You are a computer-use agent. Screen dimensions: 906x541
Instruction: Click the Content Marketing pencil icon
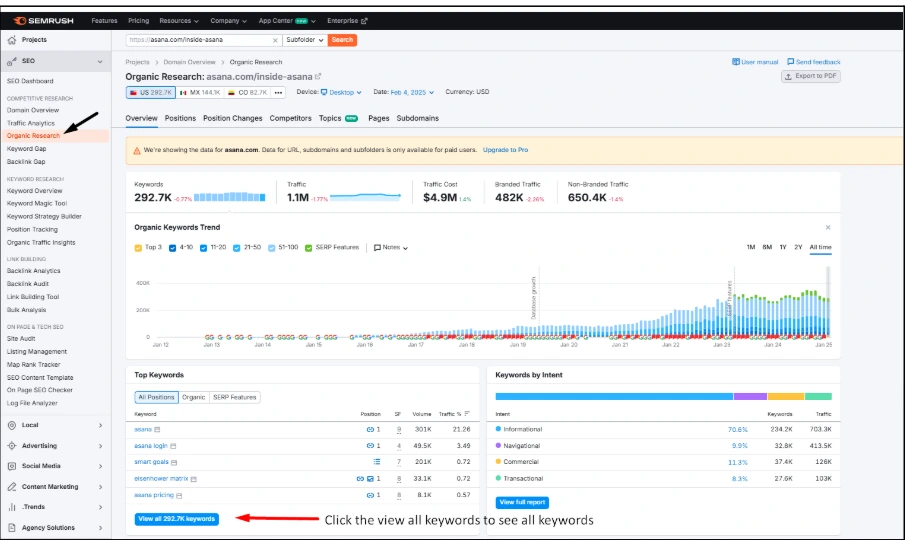(12, 487)
